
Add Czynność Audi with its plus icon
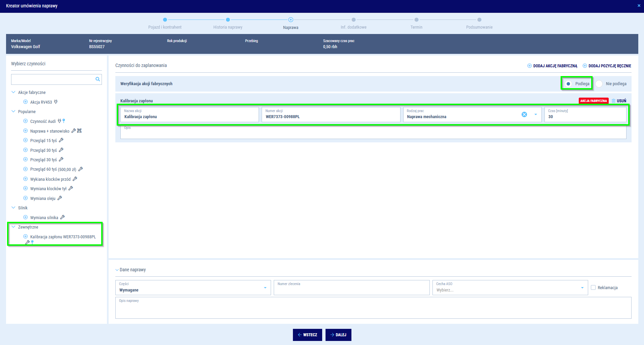[x=25, y=121]
